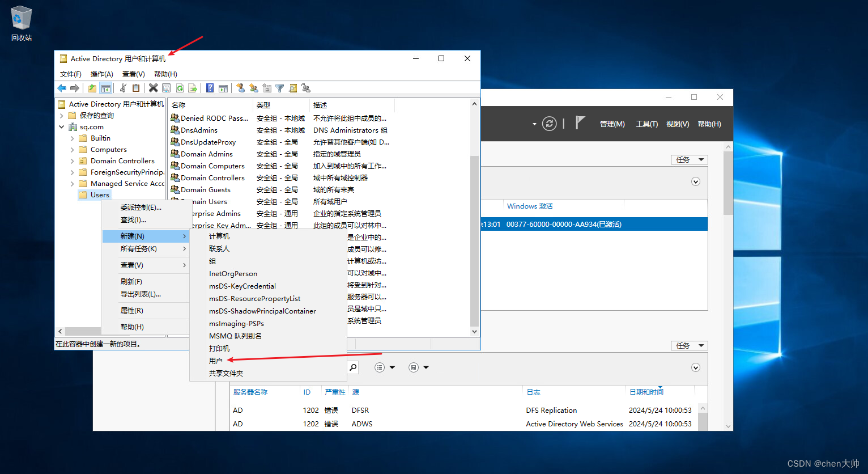Screen dimensions: 868x474
Task: Click the Windows 激活 link
Action: (x=530, y=206)
